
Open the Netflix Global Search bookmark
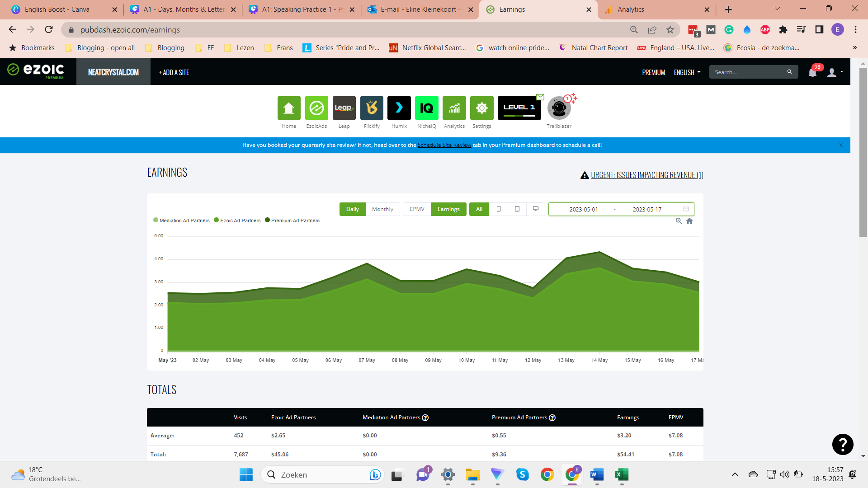click(x=428, y=48)
